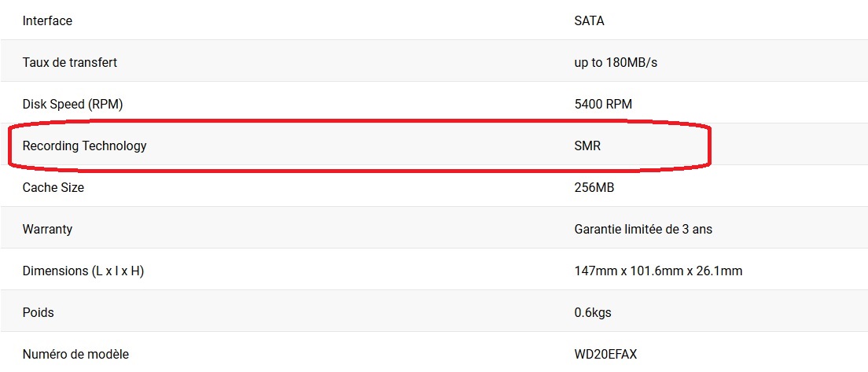The width and height of the screenshot is (868, 372).
Task: Click the Poids label
Action: tap(39, 313)
